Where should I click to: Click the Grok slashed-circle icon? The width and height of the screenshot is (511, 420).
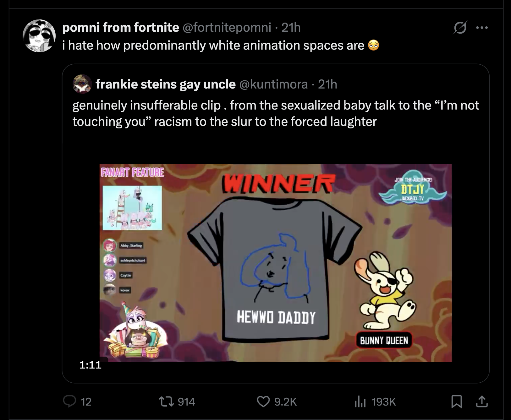(x=460, y=28)
